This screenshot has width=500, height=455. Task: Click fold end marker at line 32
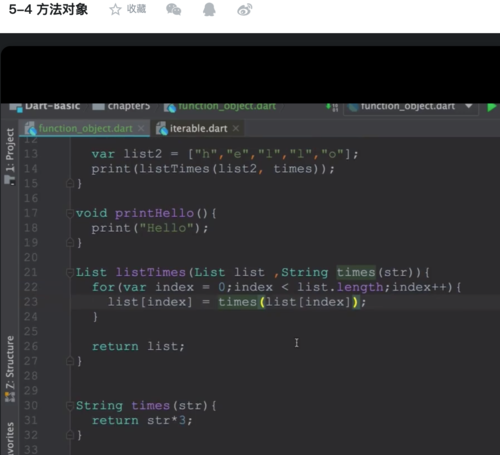tap(70, 435)
